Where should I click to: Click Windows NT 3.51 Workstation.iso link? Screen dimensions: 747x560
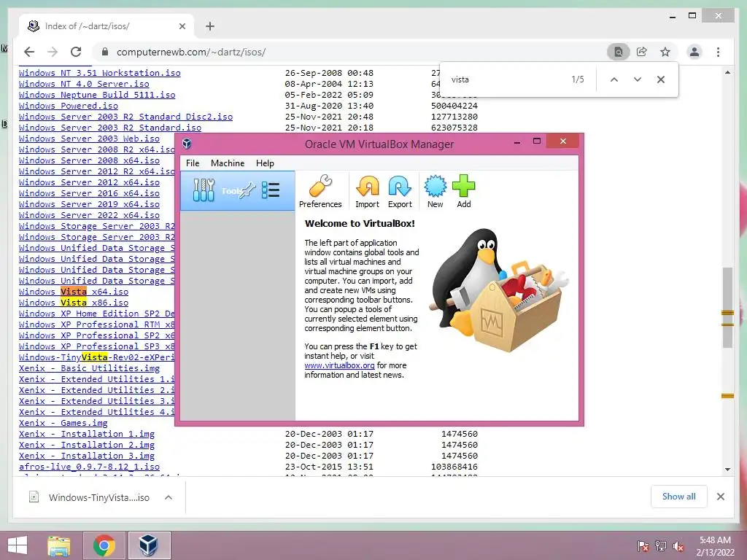[x=99, y=73]
